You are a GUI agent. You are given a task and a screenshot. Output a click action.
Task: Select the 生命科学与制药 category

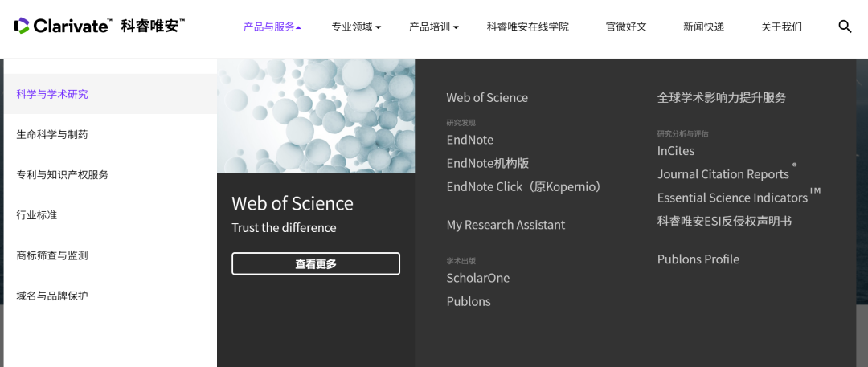[52, 134]
